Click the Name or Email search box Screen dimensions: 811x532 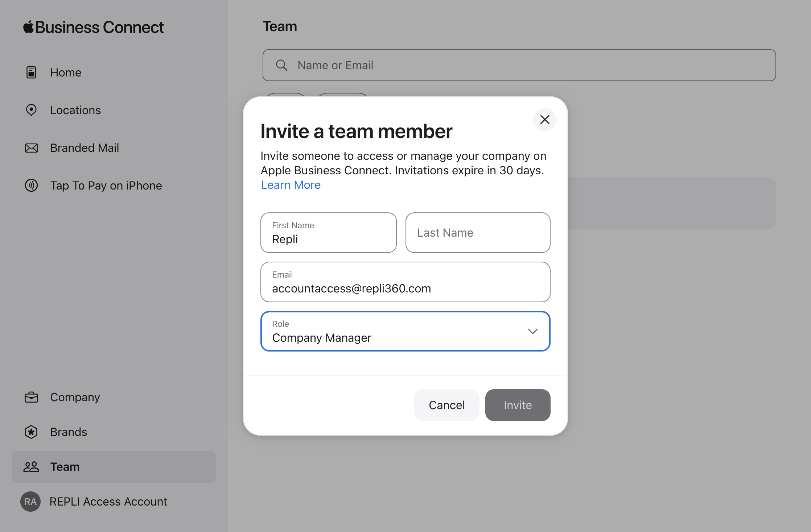point(519,65)
